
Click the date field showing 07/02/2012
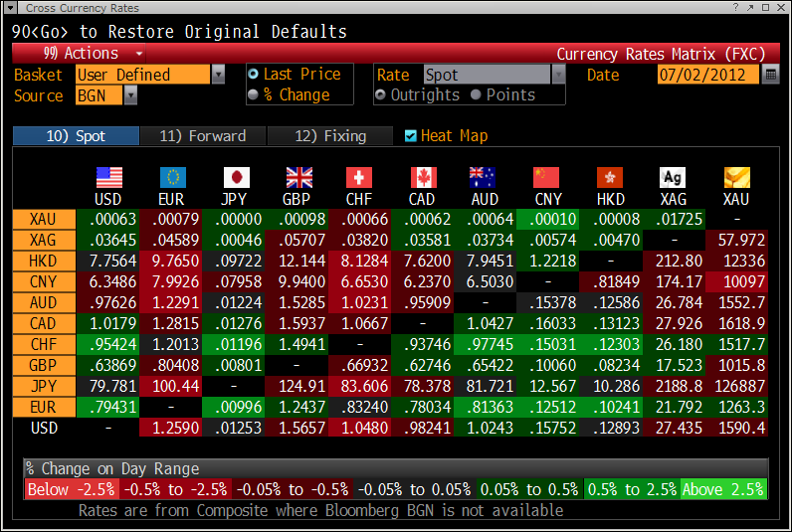coord(706,75)
